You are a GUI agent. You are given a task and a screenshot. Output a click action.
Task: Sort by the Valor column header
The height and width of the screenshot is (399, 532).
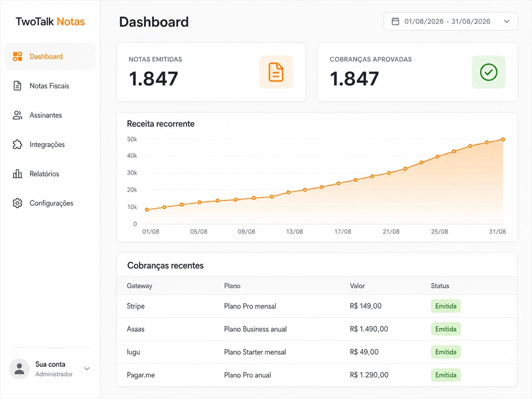pos(357,286)
